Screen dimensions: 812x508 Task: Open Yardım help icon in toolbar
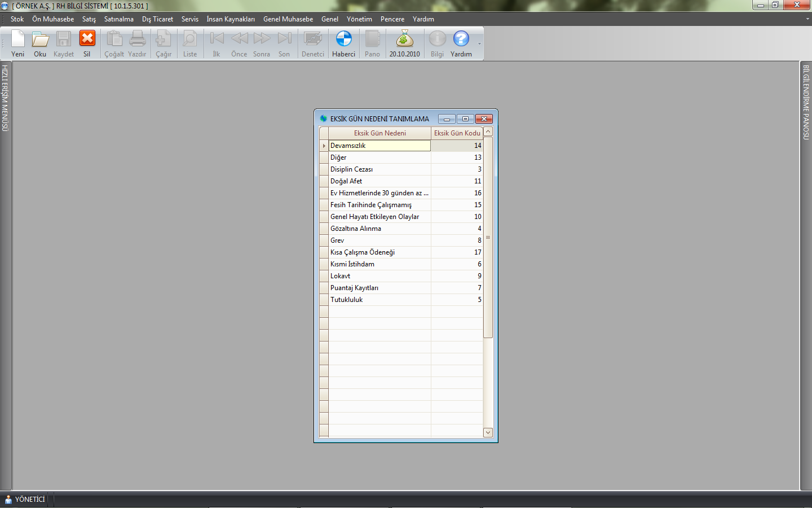461,43
